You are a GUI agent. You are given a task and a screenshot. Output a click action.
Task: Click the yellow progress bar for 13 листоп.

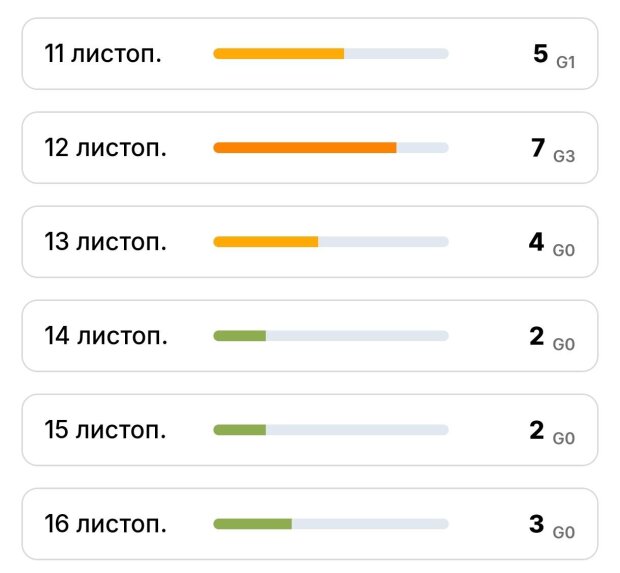tap(266, 242)
